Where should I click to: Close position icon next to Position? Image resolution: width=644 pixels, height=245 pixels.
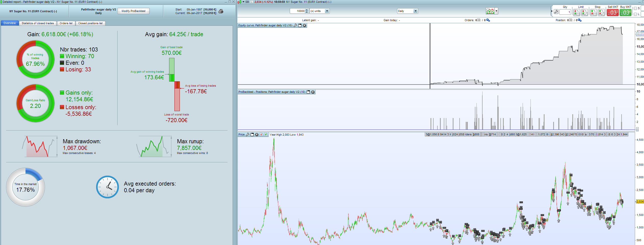(571, 20)
